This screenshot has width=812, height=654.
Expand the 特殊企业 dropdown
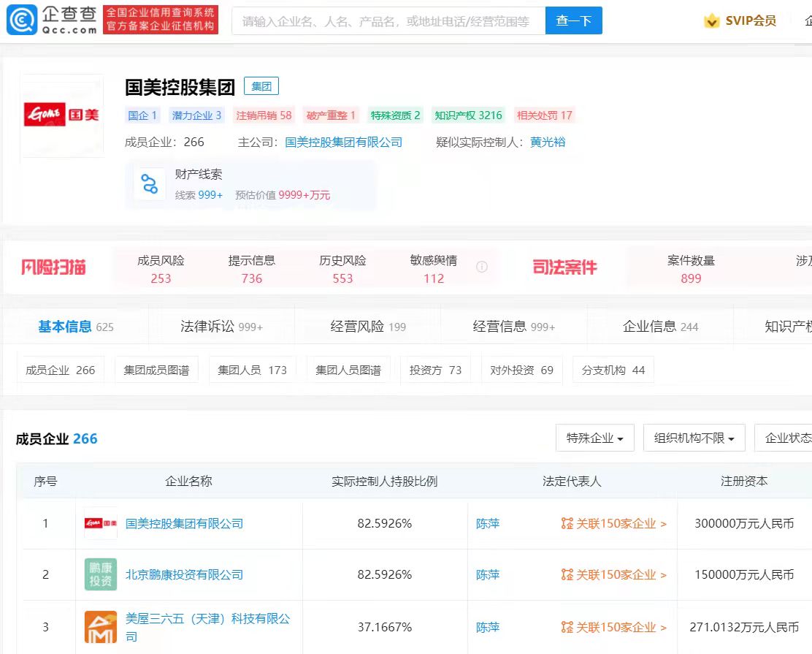click(595, 438)
